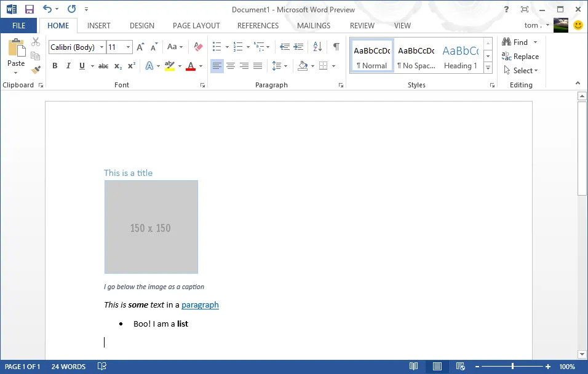
Task: Open the font size dropdown
Action: tap(128, 47)
